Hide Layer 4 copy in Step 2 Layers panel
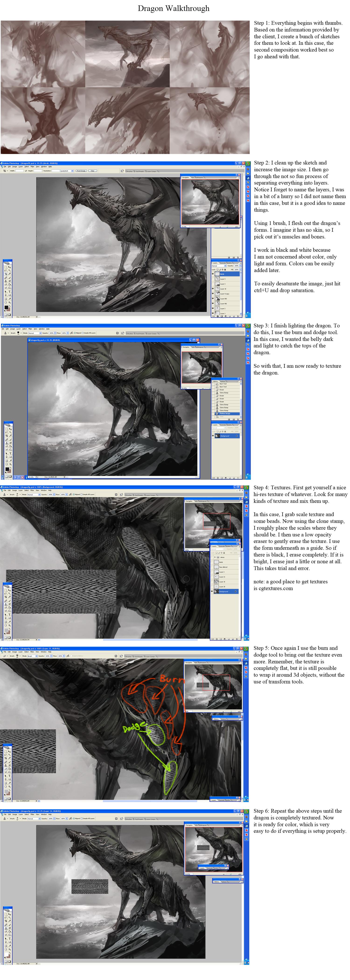Image resolution: width=350 pixels, height=980 pixels. (x=213, y=294)
